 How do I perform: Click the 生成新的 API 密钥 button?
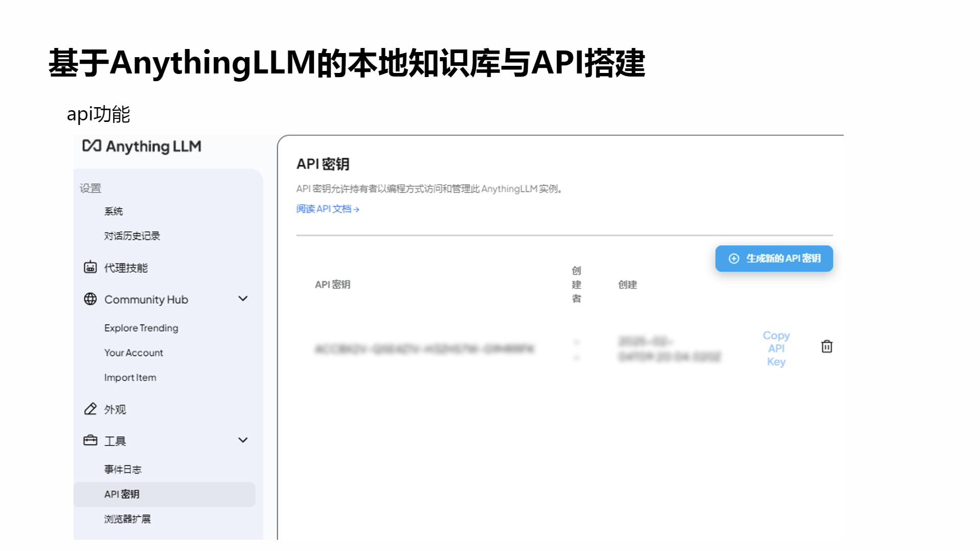click(774, 259)
